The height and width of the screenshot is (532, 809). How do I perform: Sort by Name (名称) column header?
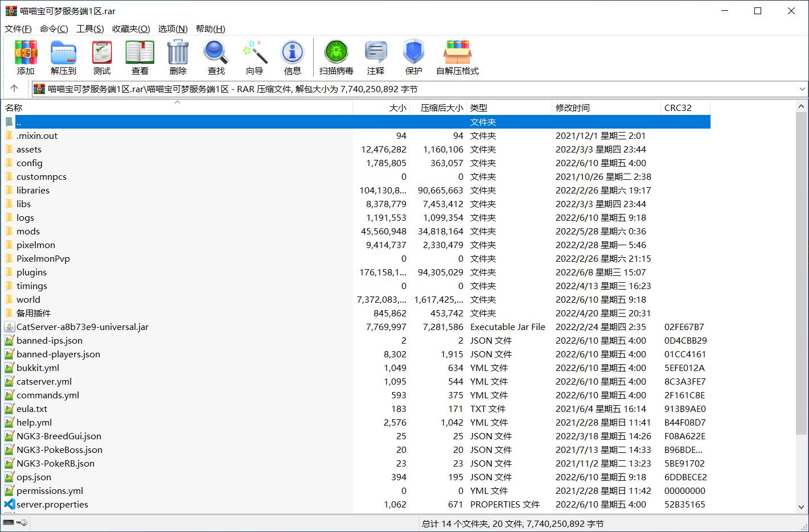(x=176, y=108)
